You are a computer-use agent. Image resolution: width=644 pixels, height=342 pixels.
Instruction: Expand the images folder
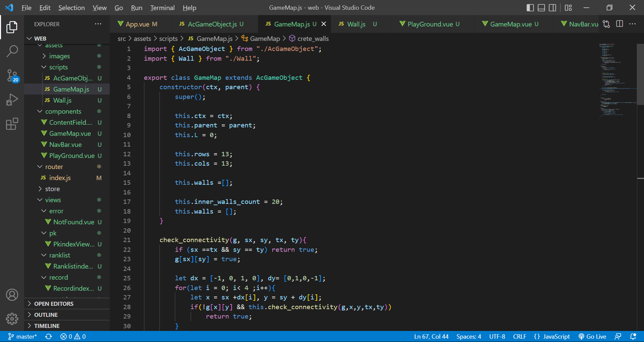[67, 56]
